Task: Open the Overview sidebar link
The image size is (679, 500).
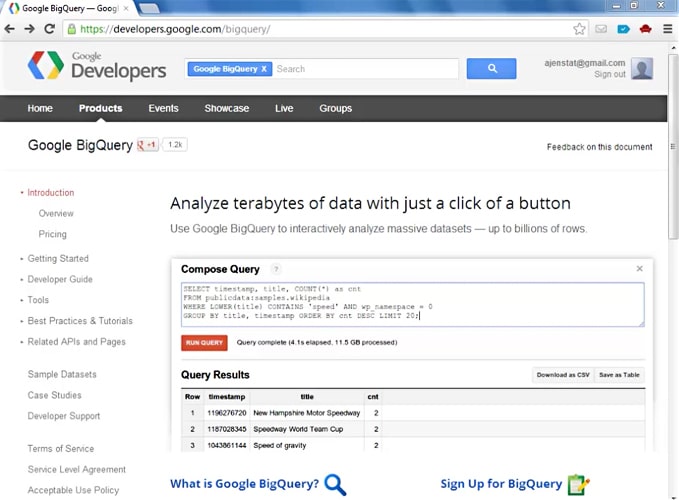Action: tap(56, 213)
